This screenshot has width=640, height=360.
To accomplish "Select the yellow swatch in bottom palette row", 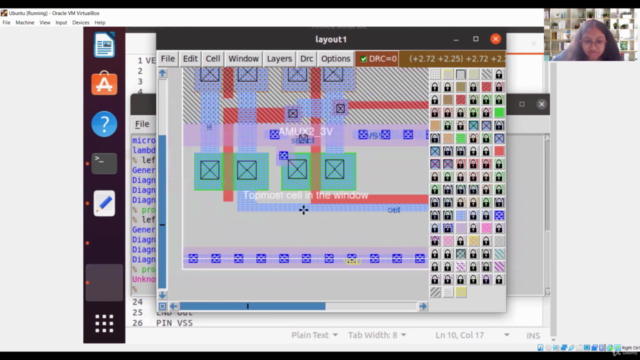I will pyautogui.click(x=461, y=292).
